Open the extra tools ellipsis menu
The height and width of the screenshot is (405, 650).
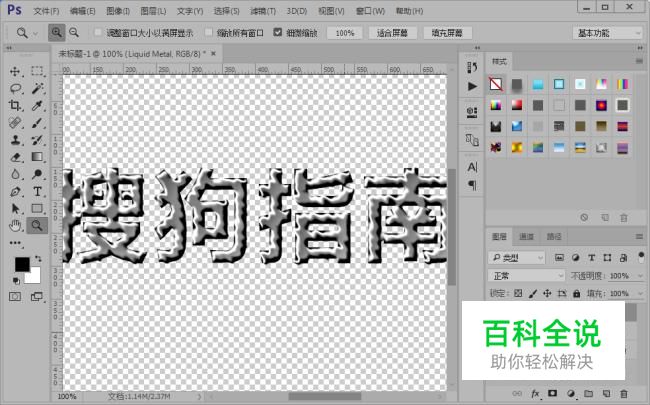point(15,243)
